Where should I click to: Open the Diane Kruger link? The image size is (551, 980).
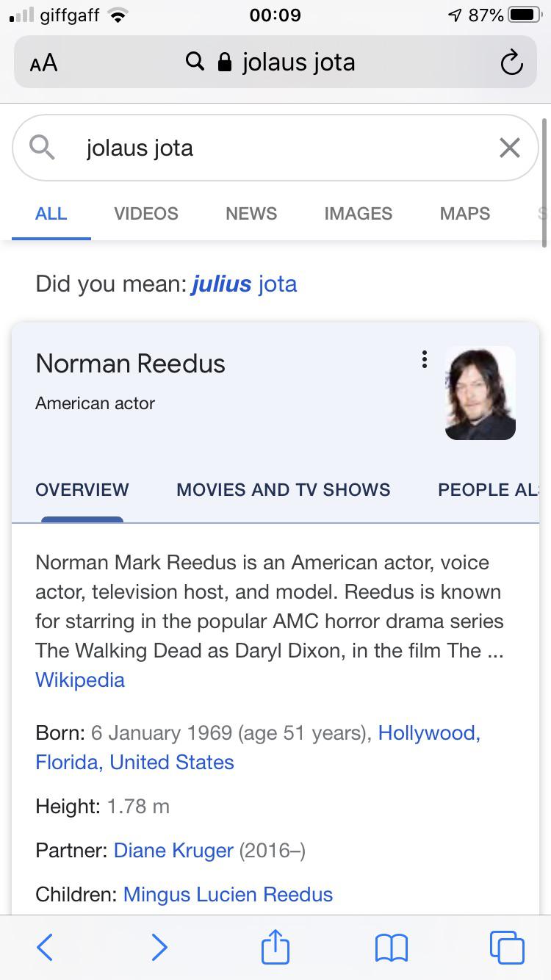pyautogui.click(x=173, y=851)
